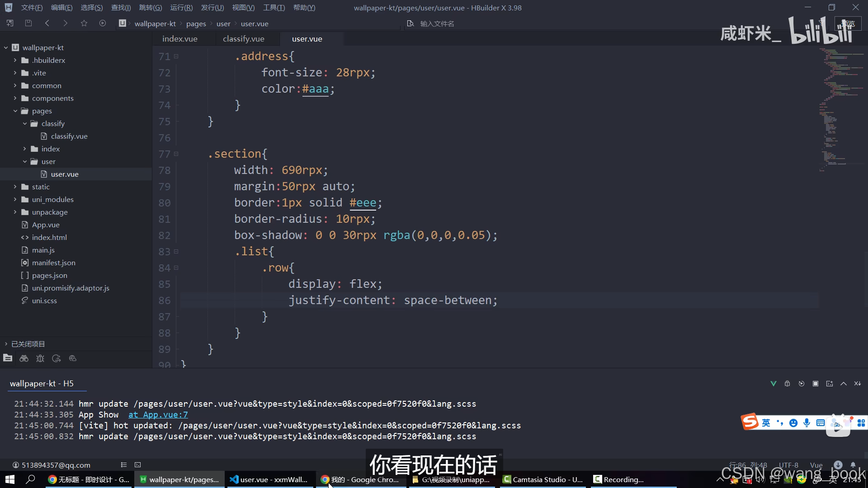Stop the running task with square icon
The height and width of the screenshot is (488, 868).
(x=816, y=384)
